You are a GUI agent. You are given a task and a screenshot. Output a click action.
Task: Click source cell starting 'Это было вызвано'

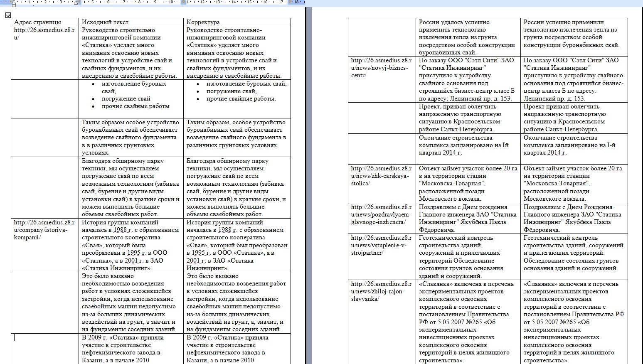(x=131, y=303)
